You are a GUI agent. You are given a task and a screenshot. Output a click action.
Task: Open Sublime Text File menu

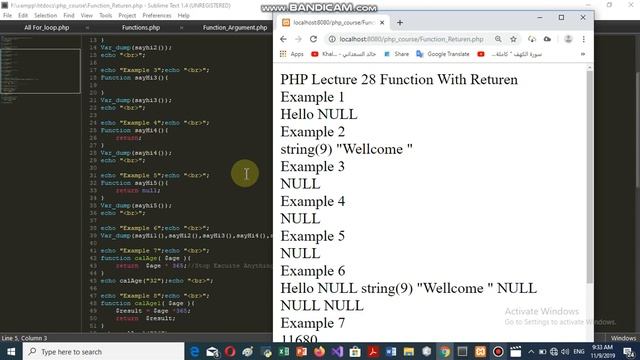point(7,16)
